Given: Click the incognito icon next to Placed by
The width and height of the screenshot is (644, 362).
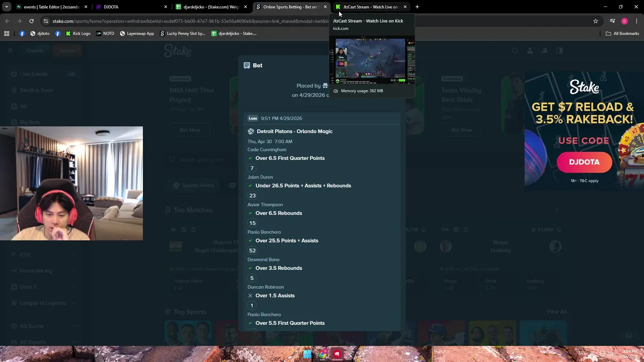Looking at the screenshot, I should click(x=325, y=85).
